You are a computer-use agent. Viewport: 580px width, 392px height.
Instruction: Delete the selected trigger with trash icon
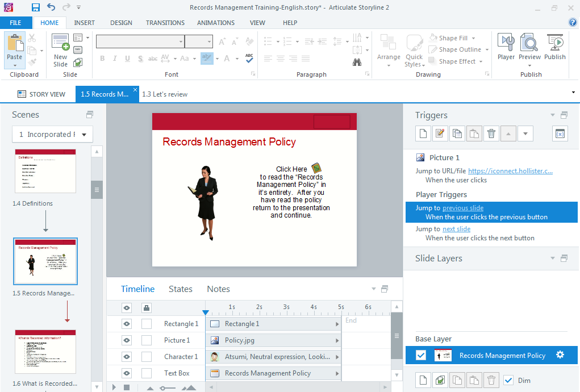(x=491, y=134)
